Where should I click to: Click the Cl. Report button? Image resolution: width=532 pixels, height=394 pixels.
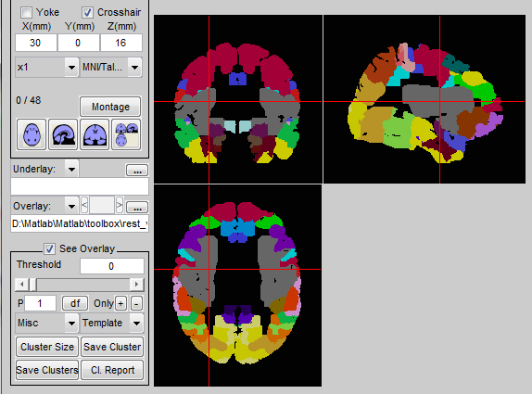tap(113, 370)
